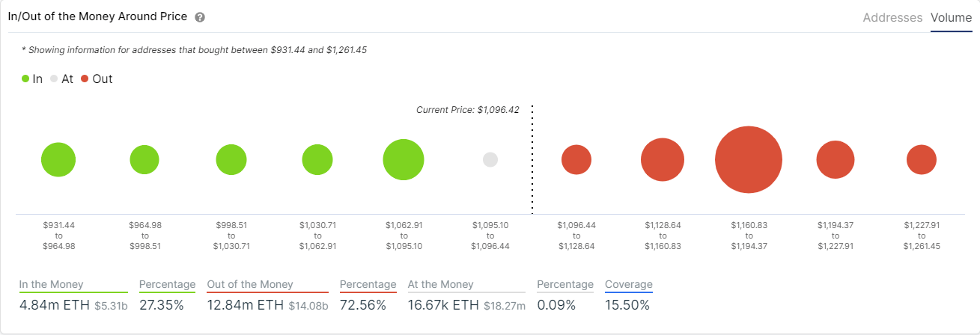Click the help question mark icon beside title
Screen dimensions: 980x335
(x=200, y=17)
